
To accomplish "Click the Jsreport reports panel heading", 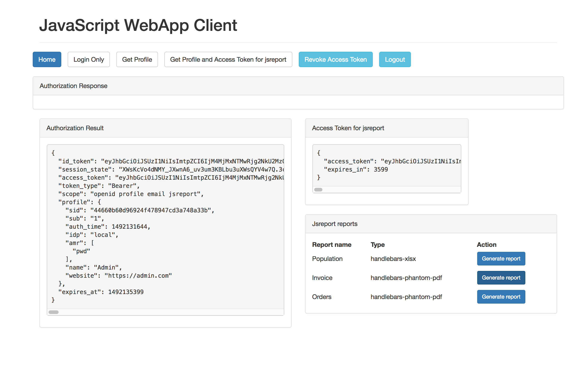I will (335, 224).
